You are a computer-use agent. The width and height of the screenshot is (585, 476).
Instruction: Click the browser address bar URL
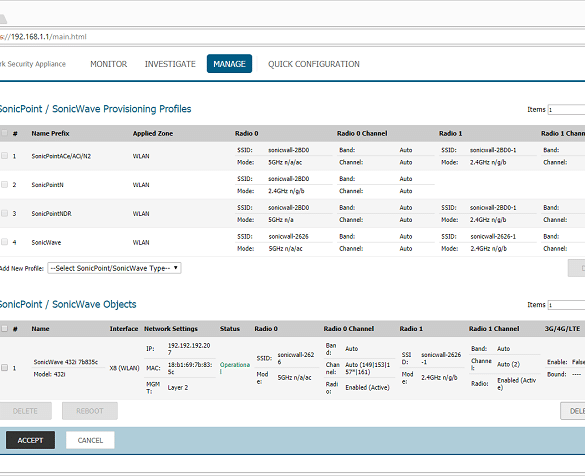[x=43, y=37]
